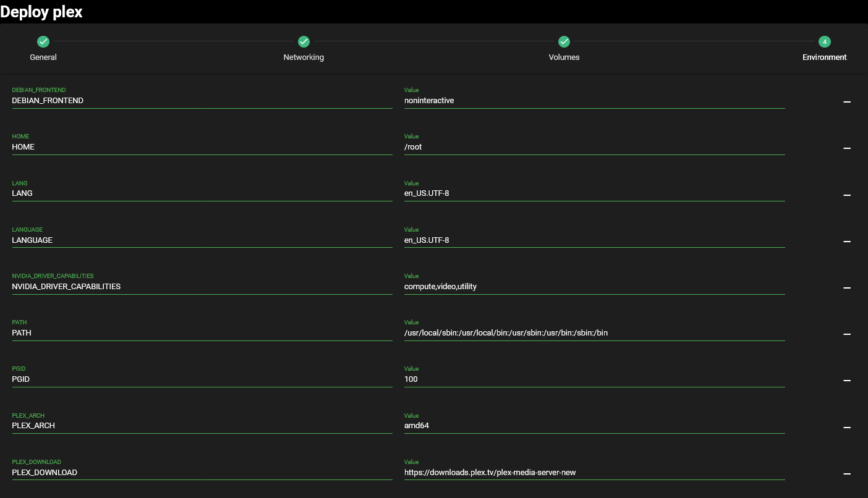
Task: Remove the PATH variable with its minus icon
Action: point(847,334)
